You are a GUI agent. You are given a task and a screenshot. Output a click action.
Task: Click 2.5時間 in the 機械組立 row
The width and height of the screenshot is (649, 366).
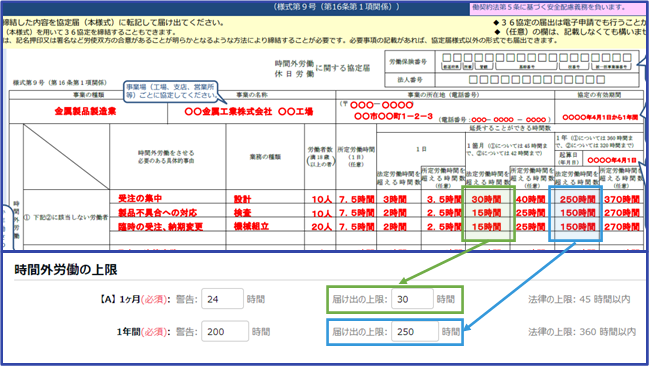pyautogui.click(x=444, y=227)
